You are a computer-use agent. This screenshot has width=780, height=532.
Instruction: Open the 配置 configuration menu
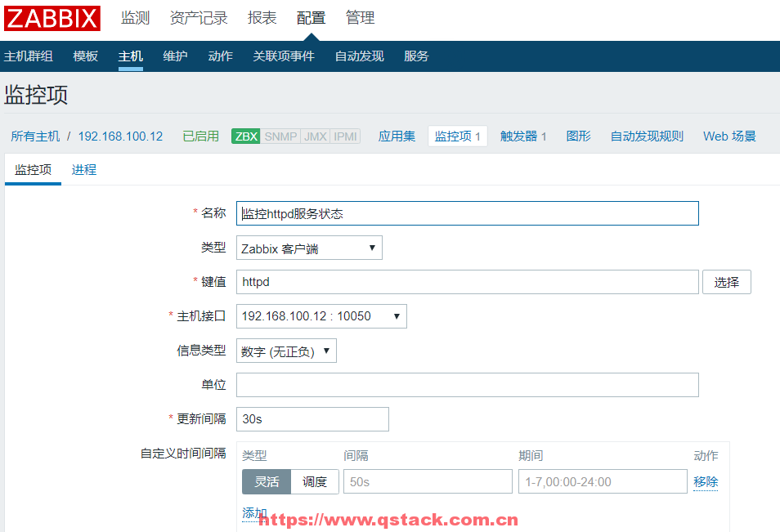pos(311,17)
